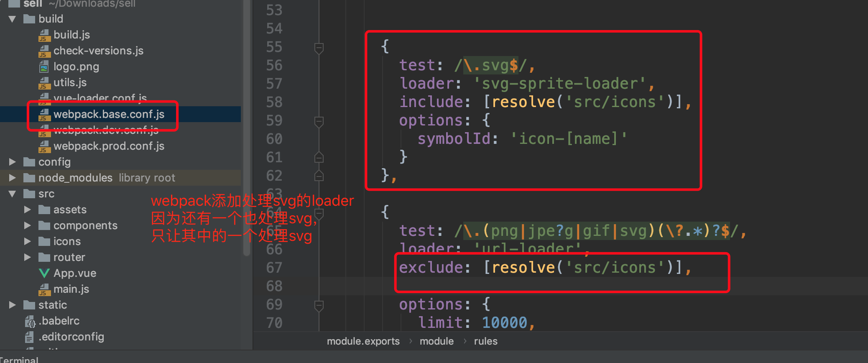Fold the options block at line 59

pos(319,122)
